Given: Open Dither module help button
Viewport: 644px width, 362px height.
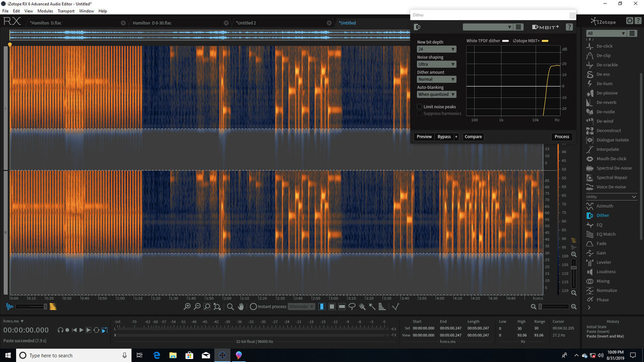Looking at the screenshot, I should coord(569,27).
